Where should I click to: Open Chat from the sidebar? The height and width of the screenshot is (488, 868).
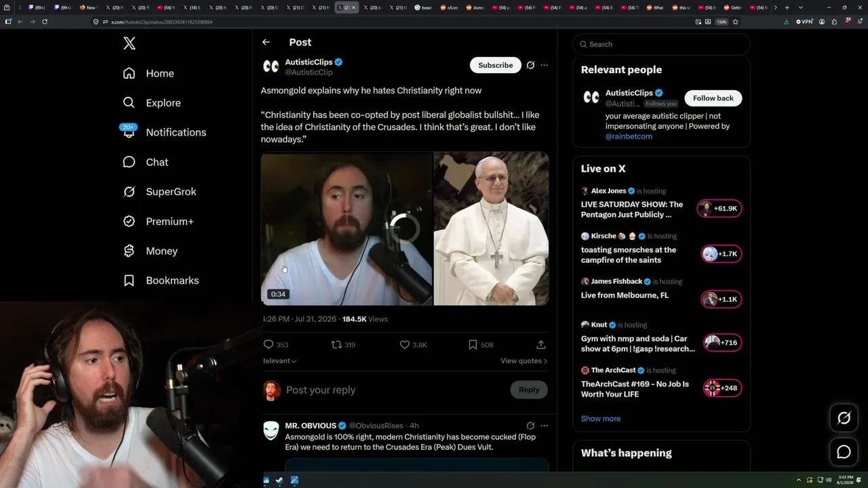pos(146,162)
